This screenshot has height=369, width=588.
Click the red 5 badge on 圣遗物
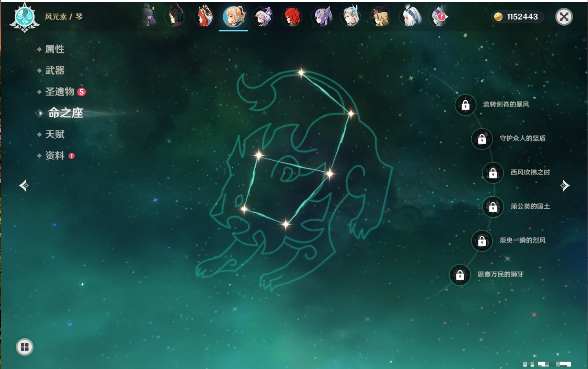tap(81, 92)
